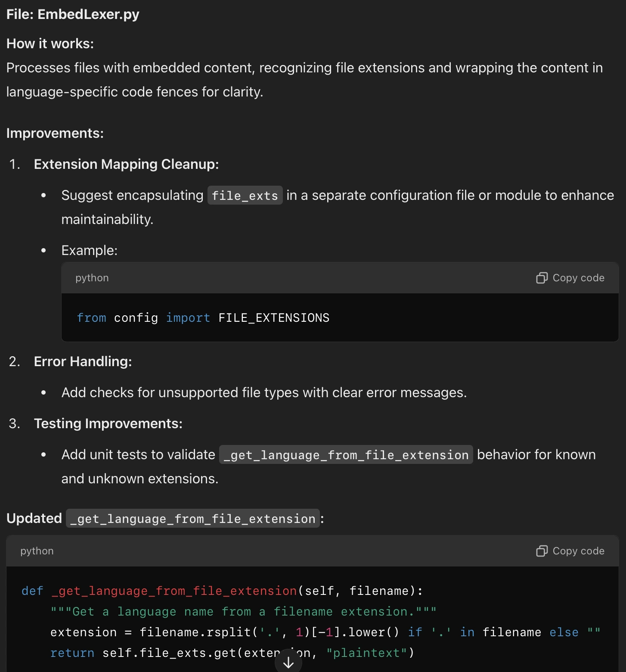Click the 'File: EmbedLexer.py' heading

click(x=73, y=14)
